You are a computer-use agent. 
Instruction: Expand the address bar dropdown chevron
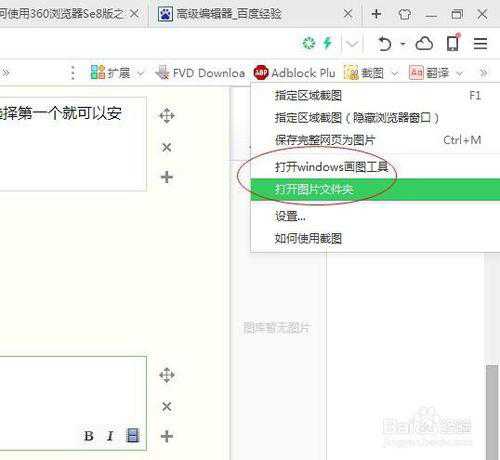tap(352, 43)
